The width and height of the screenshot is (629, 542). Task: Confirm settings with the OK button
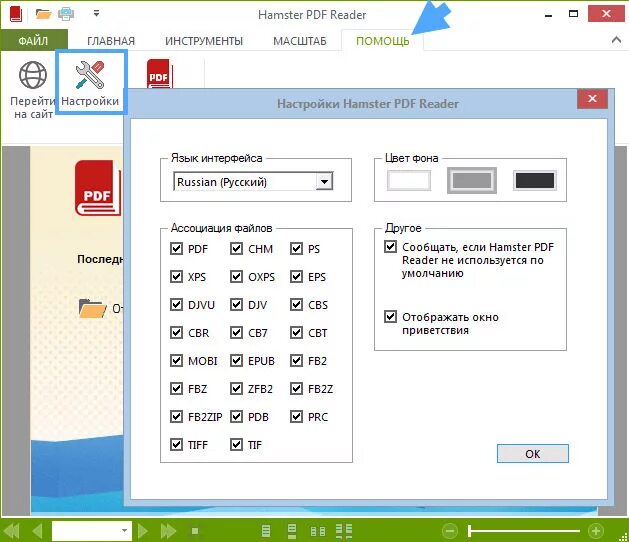coord(533,454)
